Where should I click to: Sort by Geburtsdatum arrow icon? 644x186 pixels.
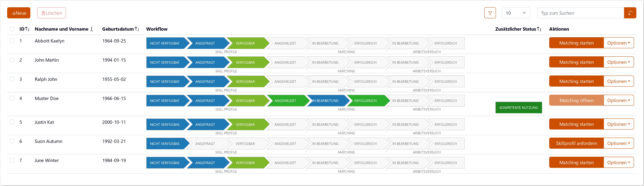click(137, 29)
